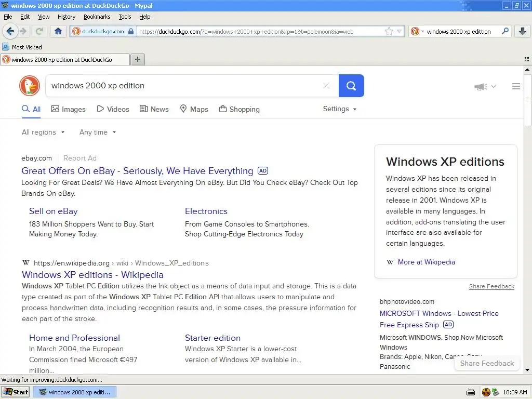Screen dimensions: 532x399
Task: Click keyboard icon in system tray
Action: click(x=471, y=393)
